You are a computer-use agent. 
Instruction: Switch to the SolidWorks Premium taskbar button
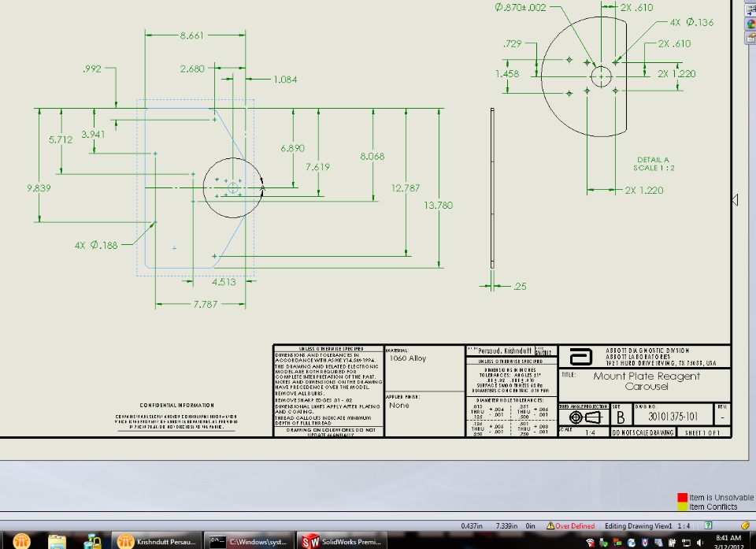[341, 541]
